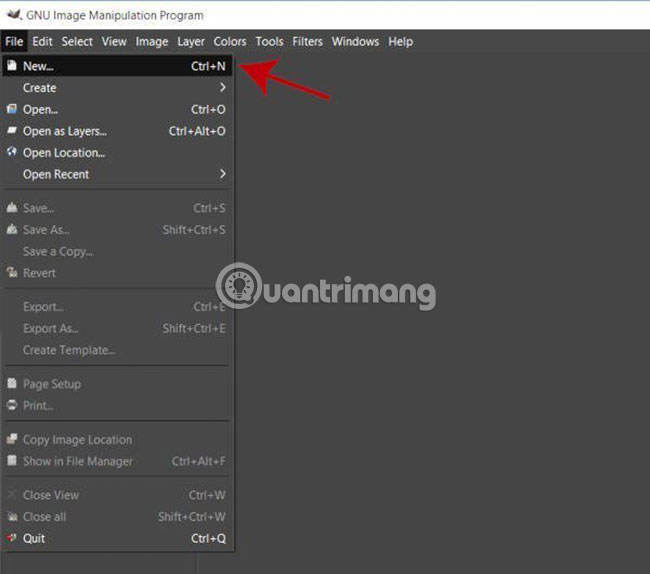Choose Save a Copy... entry
This screenshot has width=650, height=574.
click(x=117, y=251)
